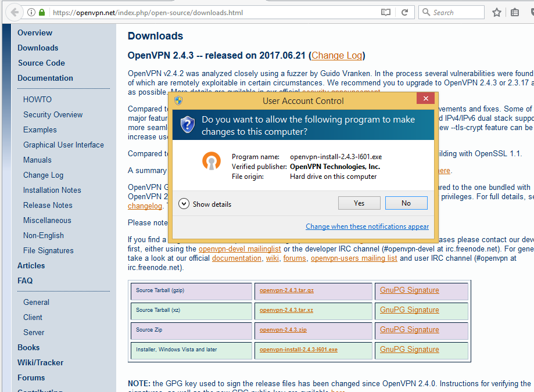
Task: Open FAQ in the sidebar
Action: tap(25, 280)
